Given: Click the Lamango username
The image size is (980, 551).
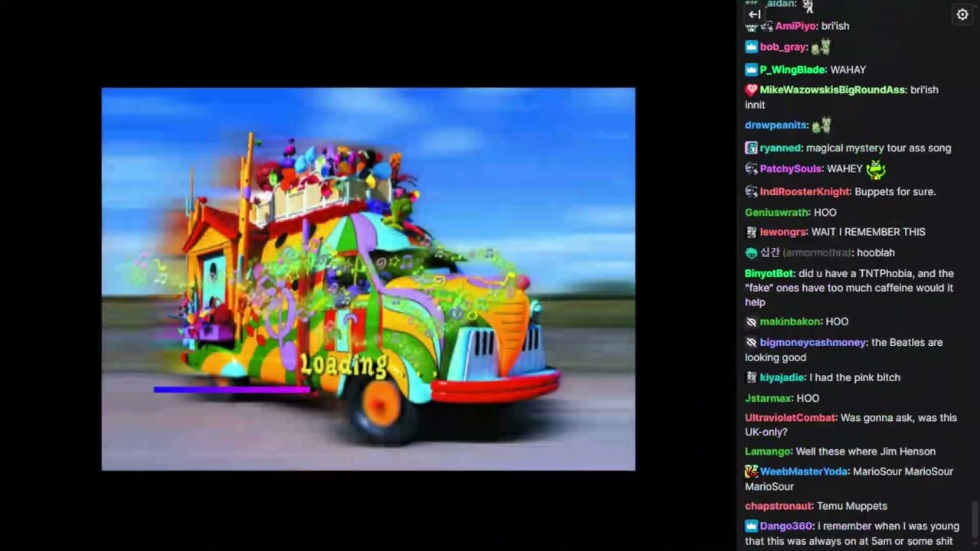Looking at the screenshot, I should (x=769, y=452).
